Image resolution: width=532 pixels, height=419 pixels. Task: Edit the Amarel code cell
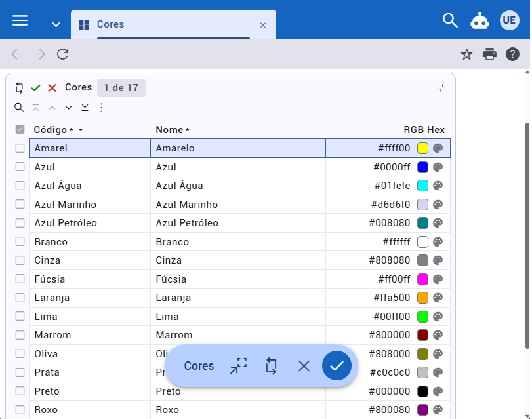[x=90, y=148]
